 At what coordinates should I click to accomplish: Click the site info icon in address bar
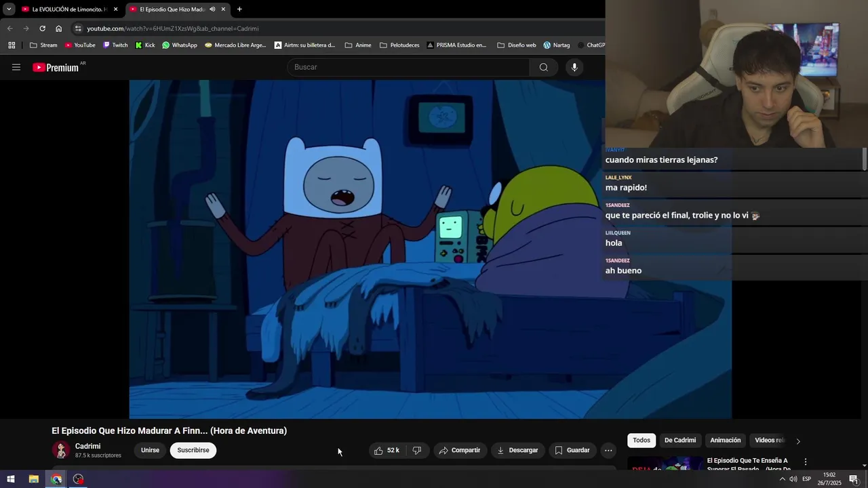point(78,28)
